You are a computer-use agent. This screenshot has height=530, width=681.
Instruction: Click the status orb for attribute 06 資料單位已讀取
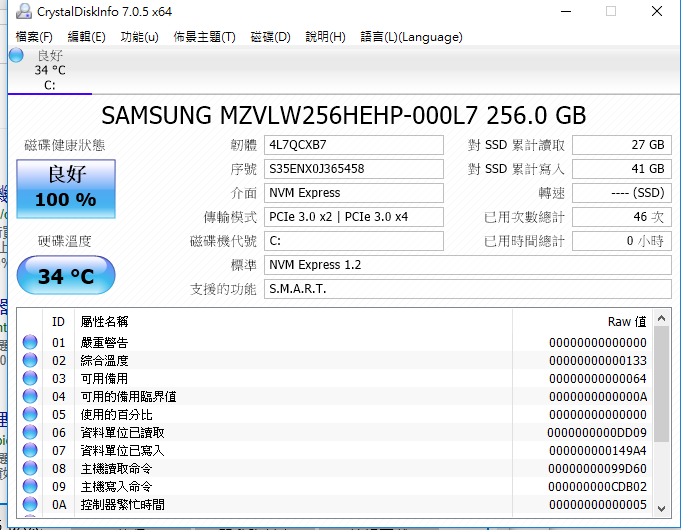[30, 432]
